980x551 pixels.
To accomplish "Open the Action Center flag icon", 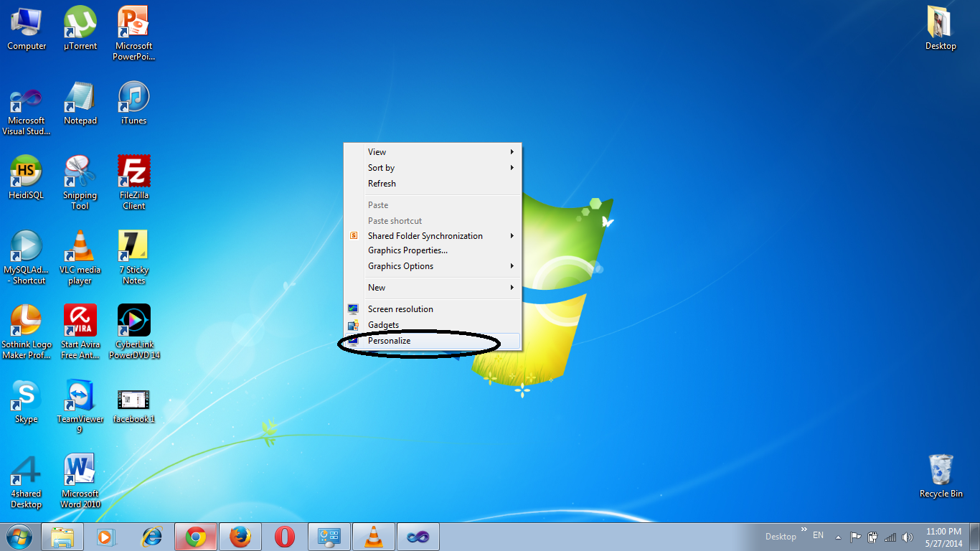I will coord(856,537).
